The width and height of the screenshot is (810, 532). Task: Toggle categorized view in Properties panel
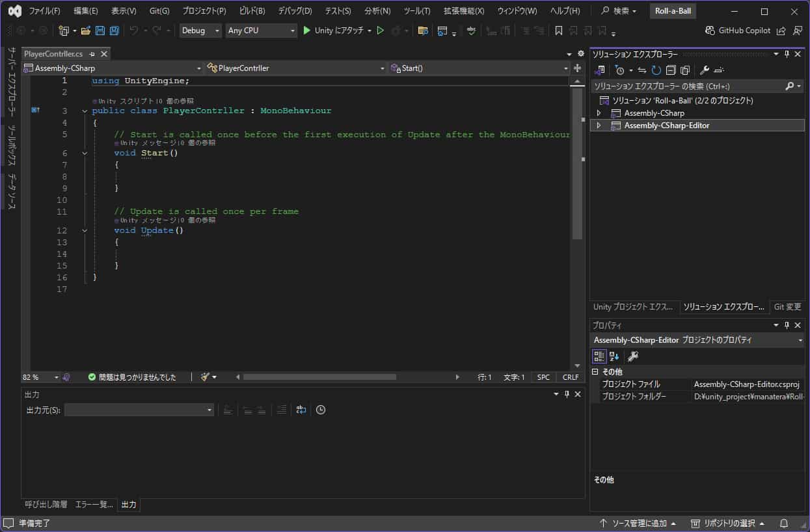(599, 356)
